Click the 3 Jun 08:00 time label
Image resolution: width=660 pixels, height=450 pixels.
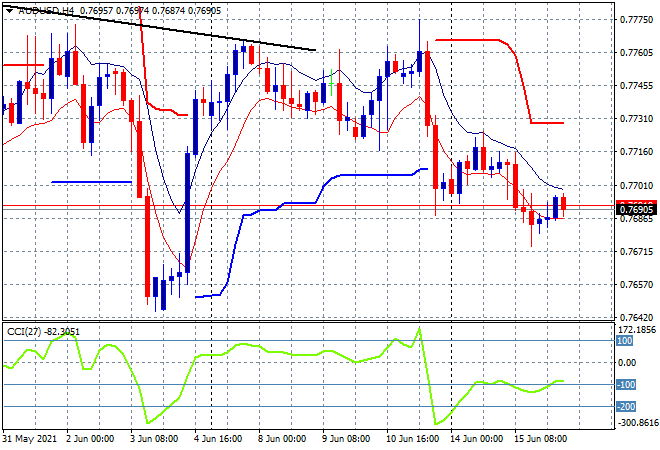click(x=154, y=439)
